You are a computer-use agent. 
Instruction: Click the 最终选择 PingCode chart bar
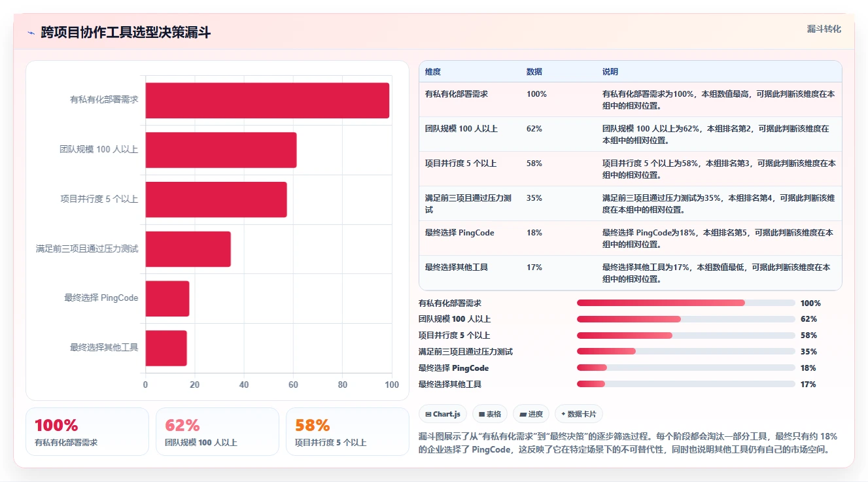pyautogui.click(x=167, y=298)
